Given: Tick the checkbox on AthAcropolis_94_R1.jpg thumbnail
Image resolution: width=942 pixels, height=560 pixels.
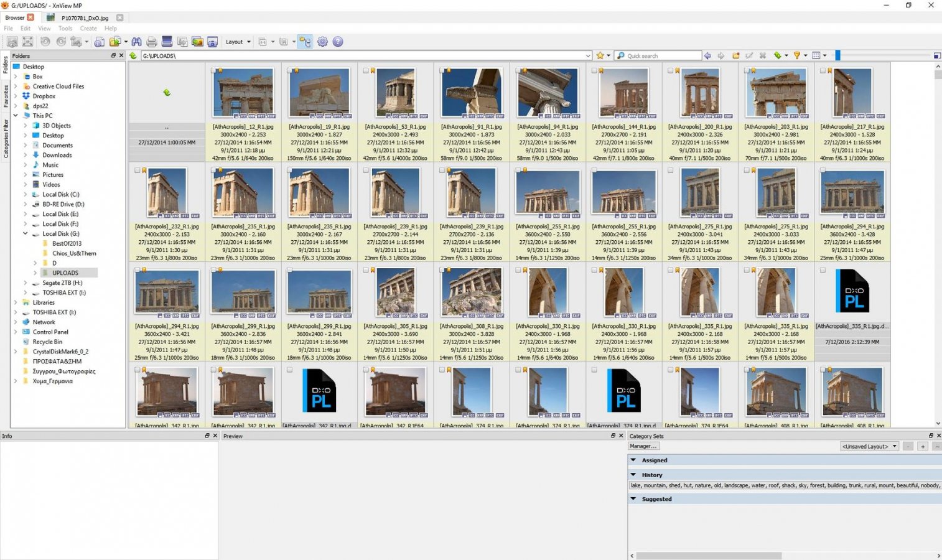Looking at the screenshot, I should click(x=517, y=70).
